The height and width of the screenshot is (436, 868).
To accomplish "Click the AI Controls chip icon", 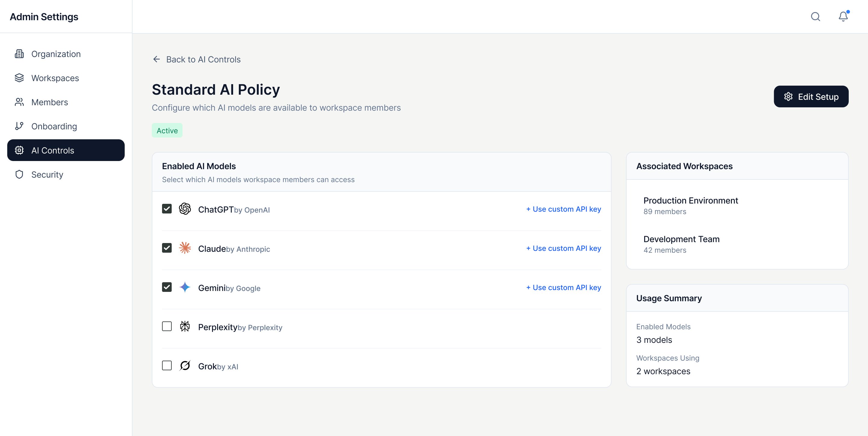I will point(19,150).
